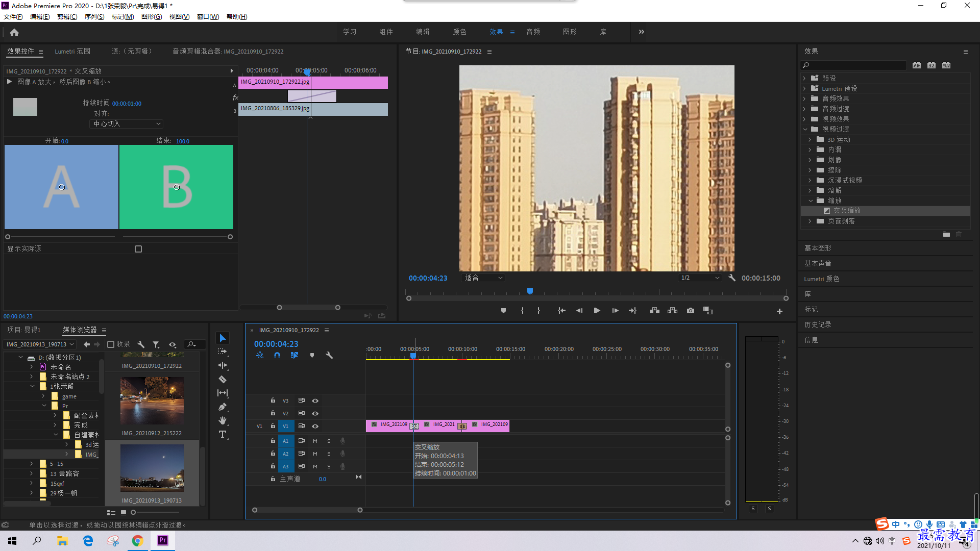The height and width of the screenshot is (551, 980).
Task: Solo audio track A2
Action: click(x=329, y=454)
